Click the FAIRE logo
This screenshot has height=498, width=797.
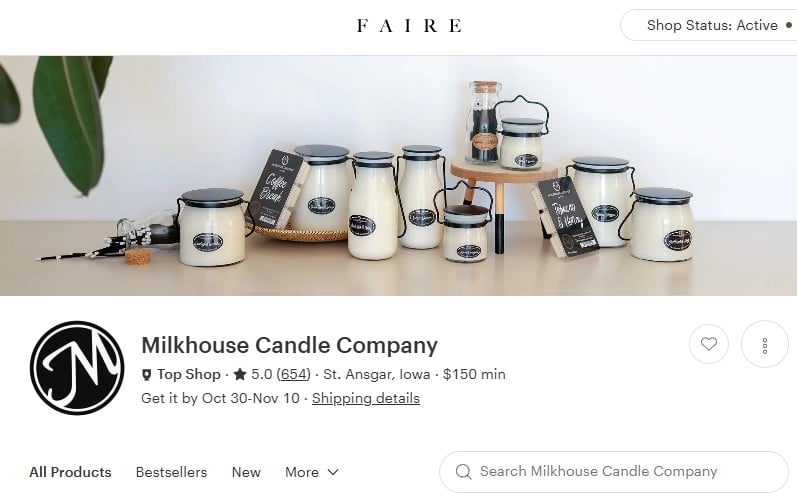pyautogui.click(x=409, y=25)
